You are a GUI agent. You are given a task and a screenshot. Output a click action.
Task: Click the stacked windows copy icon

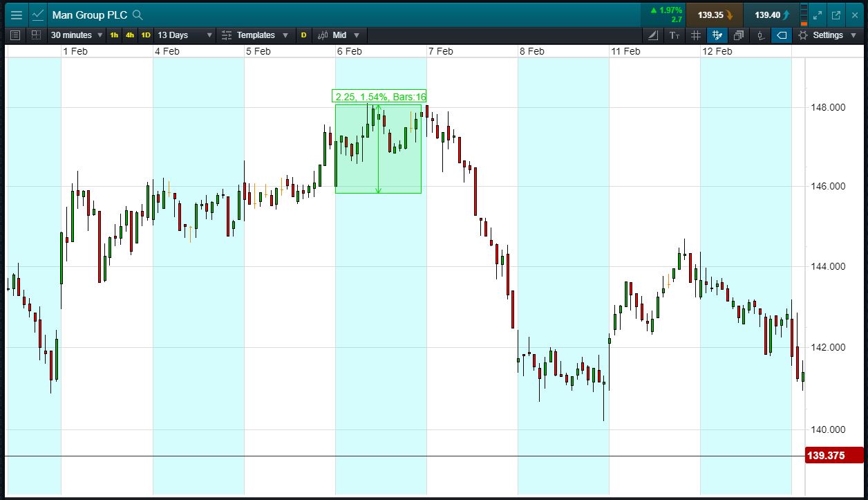pos(739,35)
